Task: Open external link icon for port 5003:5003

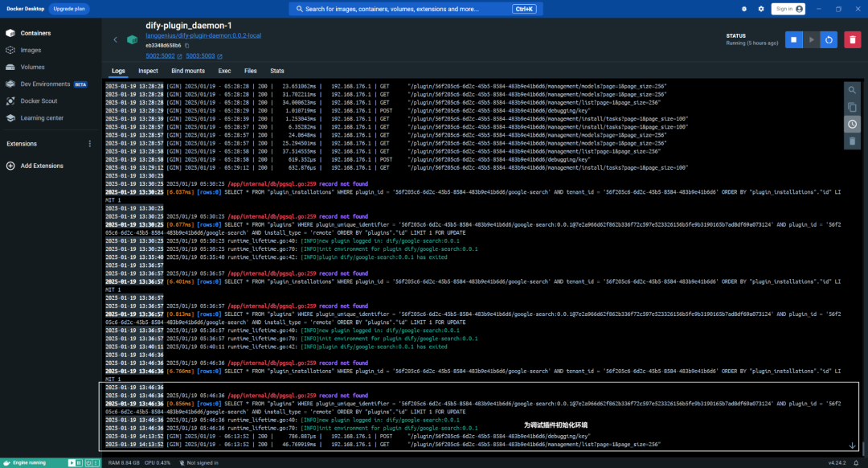Action: (x=219, y=56)
